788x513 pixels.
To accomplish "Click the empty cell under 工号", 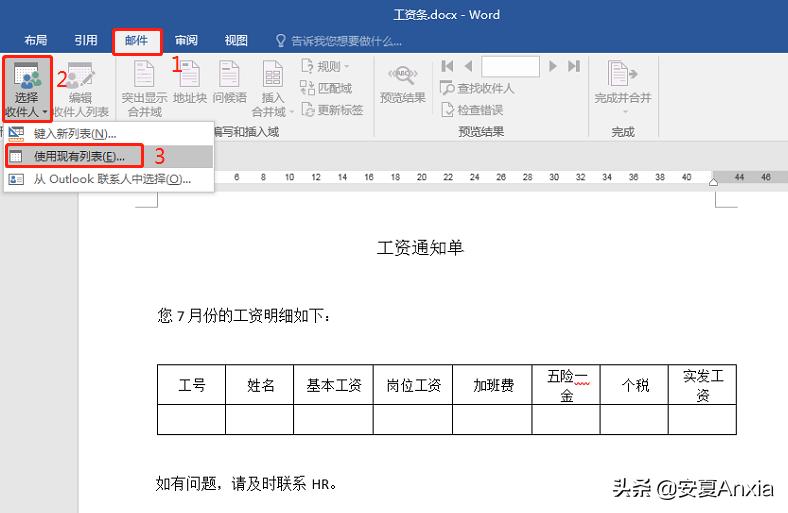I will (x=191, y=420).
